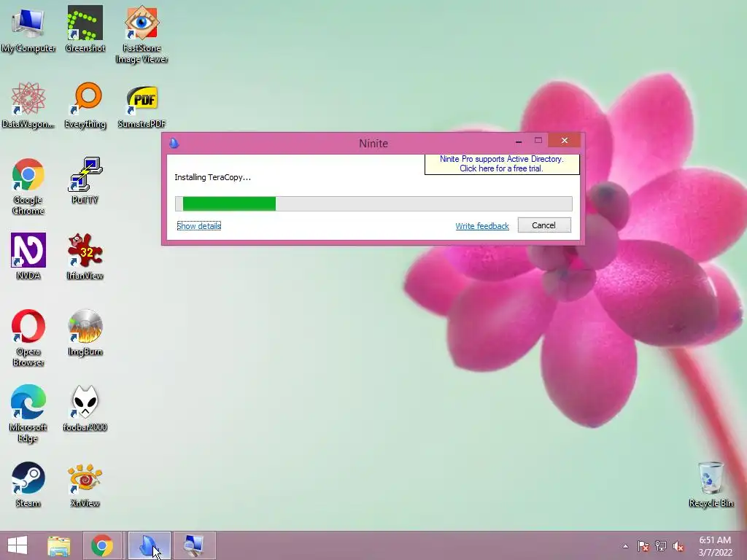Open FastStone Image Viewer shortcut
The height and width of the screenshot is (560, 747).
click(x=142, y=34)
